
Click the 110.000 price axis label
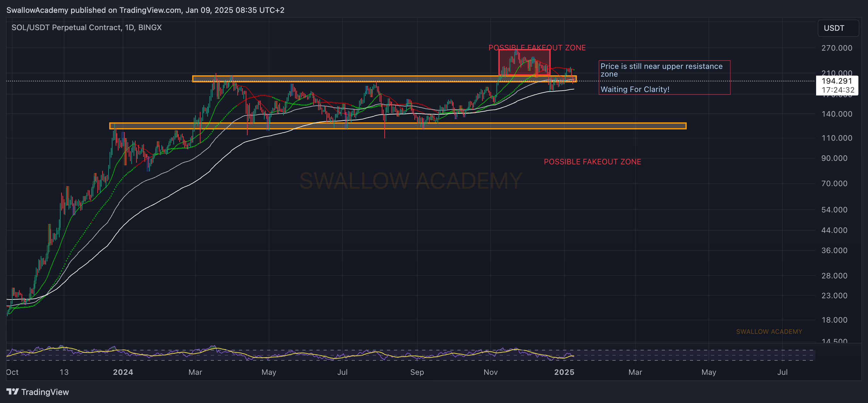(837, 138)
